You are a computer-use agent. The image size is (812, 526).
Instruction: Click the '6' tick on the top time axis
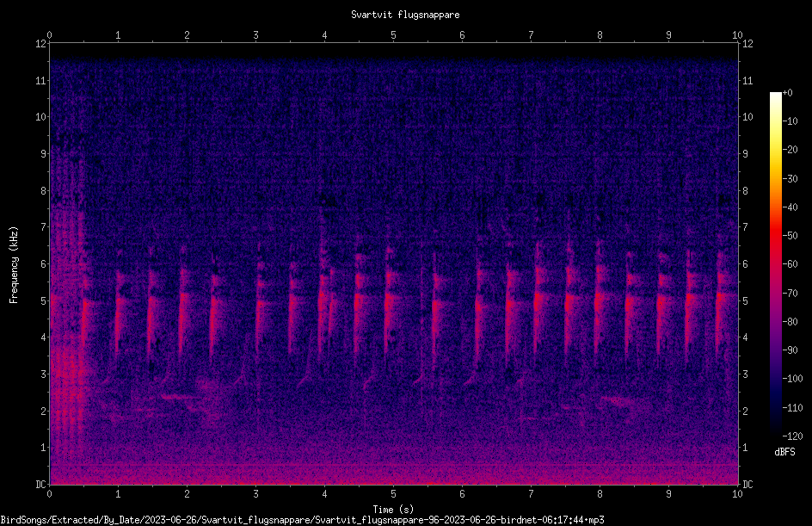tap(463, 35)
